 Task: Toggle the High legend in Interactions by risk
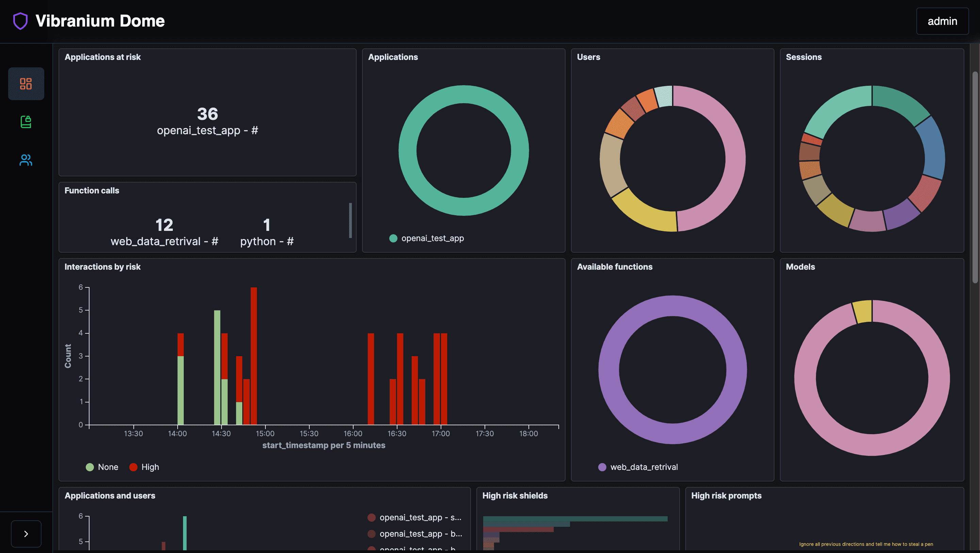(x=144, y=467)
